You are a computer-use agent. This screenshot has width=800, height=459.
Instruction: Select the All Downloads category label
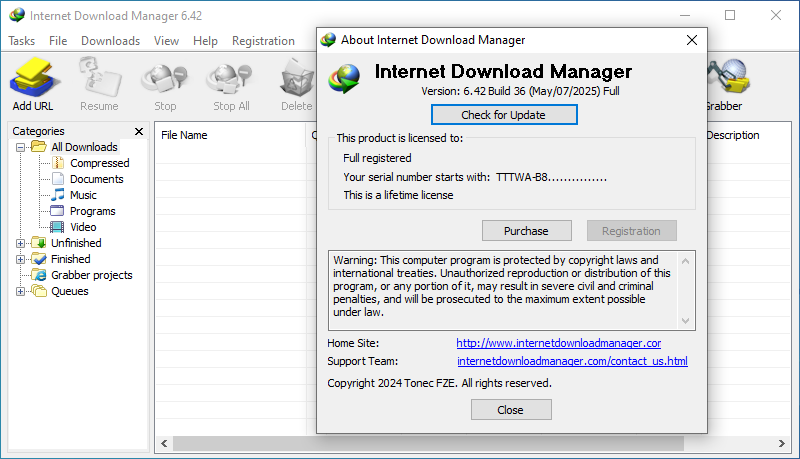[84, 147]
